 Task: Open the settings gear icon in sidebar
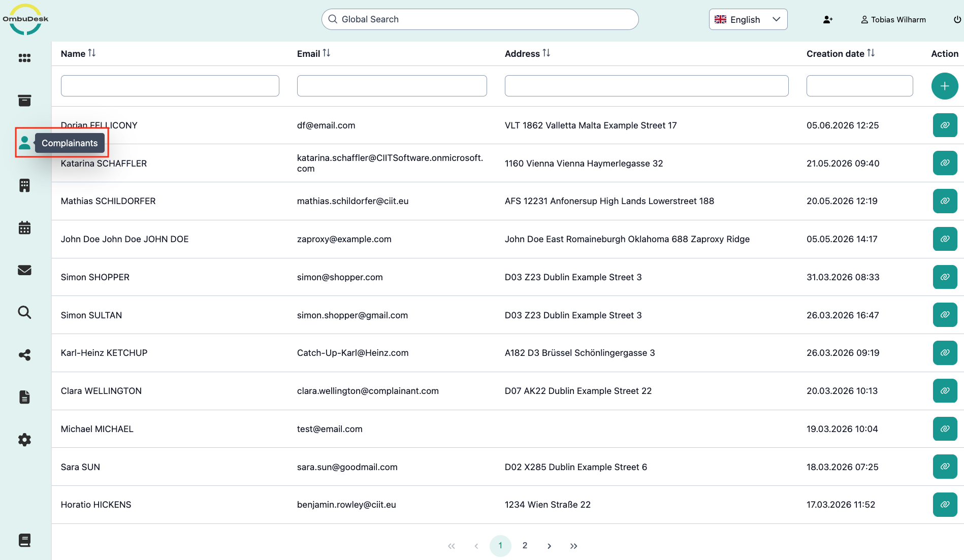(24, 440)
